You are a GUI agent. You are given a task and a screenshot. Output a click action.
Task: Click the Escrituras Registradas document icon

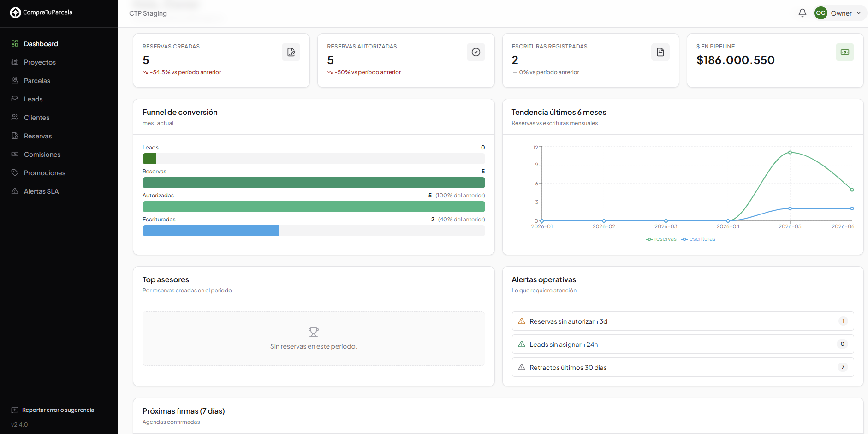(660, 52)
